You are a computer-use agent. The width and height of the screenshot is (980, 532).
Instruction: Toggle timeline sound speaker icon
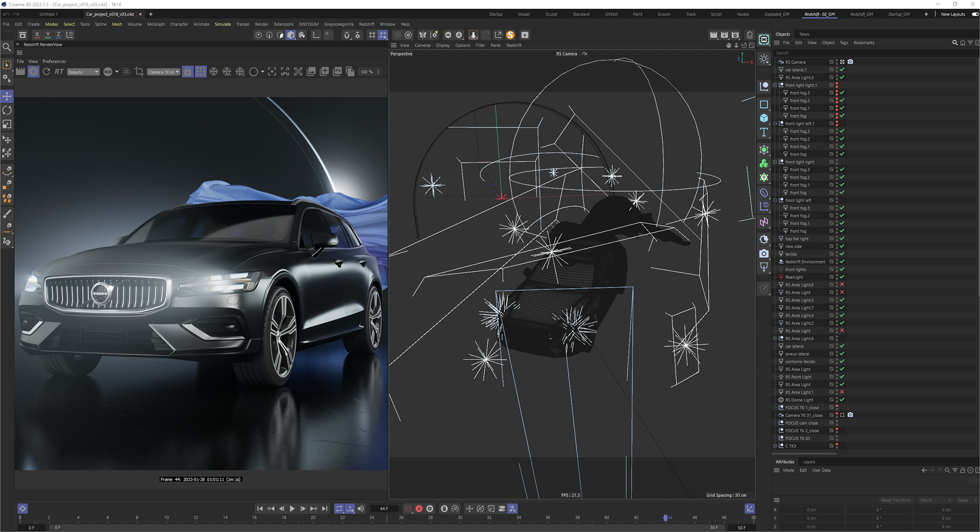pyautogui.click(x=361, y=509)
